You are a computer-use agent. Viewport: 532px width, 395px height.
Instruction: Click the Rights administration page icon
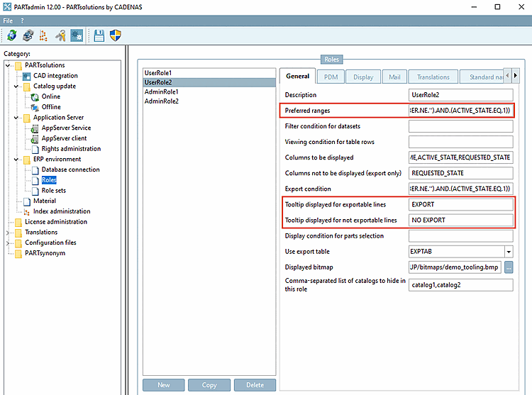35,149
